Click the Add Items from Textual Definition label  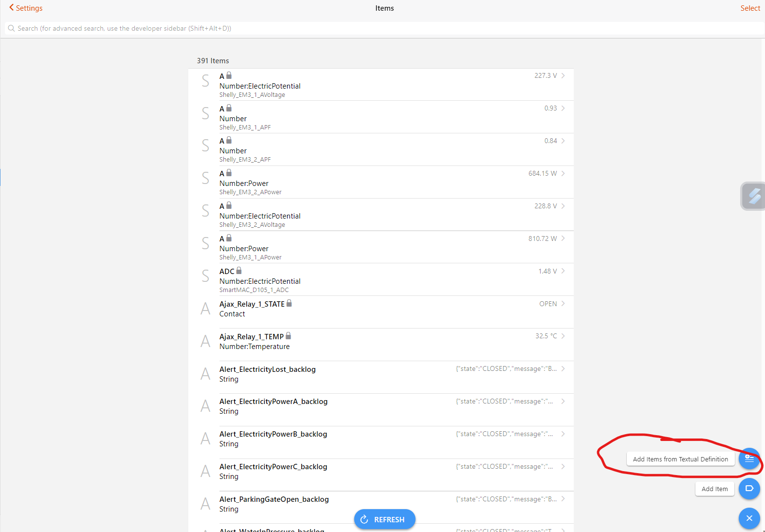pos(680,459)
